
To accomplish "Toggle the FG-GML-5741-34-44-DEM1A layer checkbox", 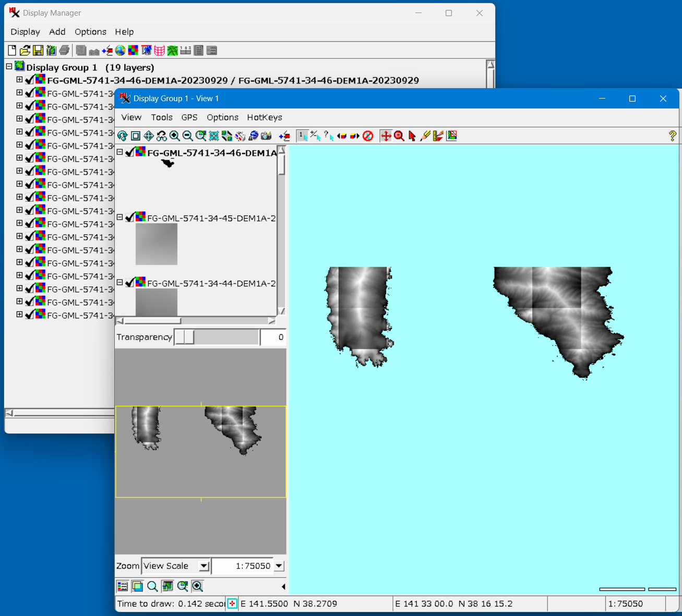I will coord(130,283).
